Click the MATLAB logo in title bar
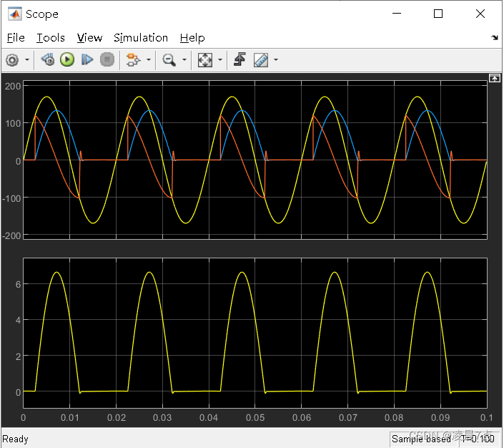The height and width of the screenshot is (448, 504). (15, 14)
